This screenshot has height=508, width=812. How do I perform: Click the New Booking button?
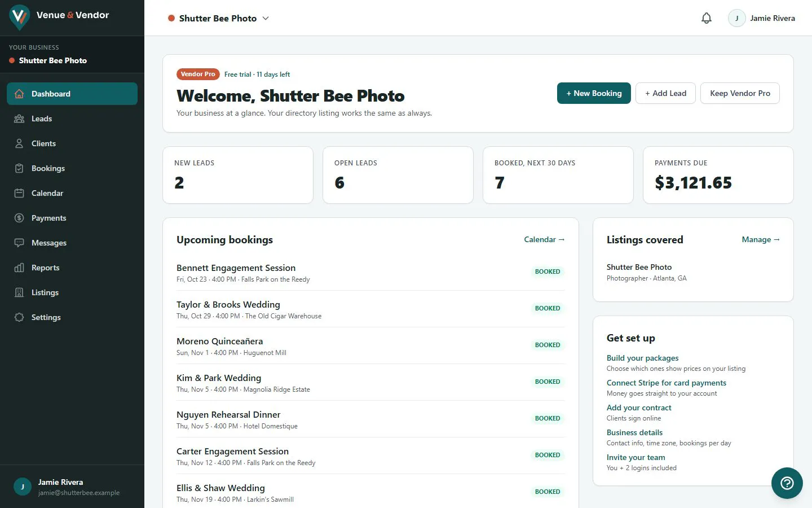594,93
